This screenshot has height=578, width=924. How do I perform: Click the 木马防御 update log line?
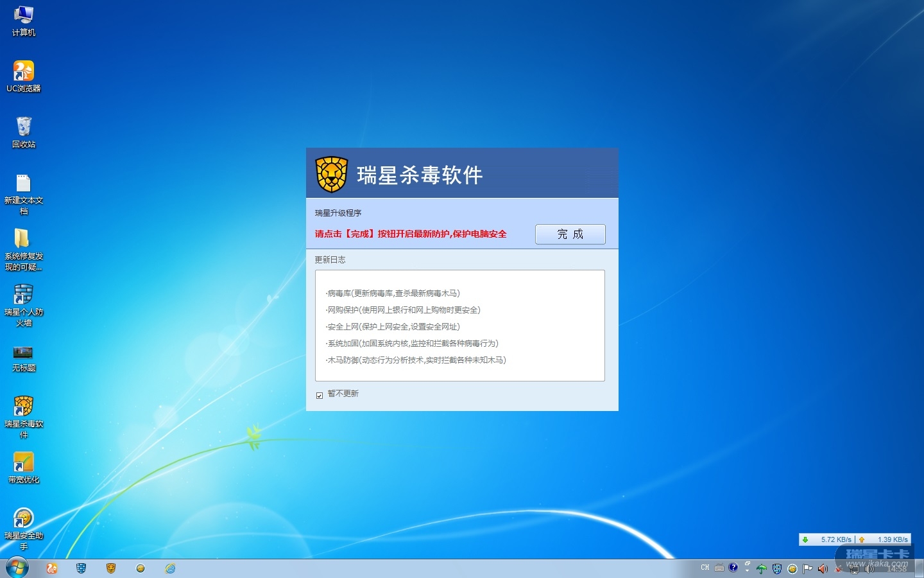point(416,360)
